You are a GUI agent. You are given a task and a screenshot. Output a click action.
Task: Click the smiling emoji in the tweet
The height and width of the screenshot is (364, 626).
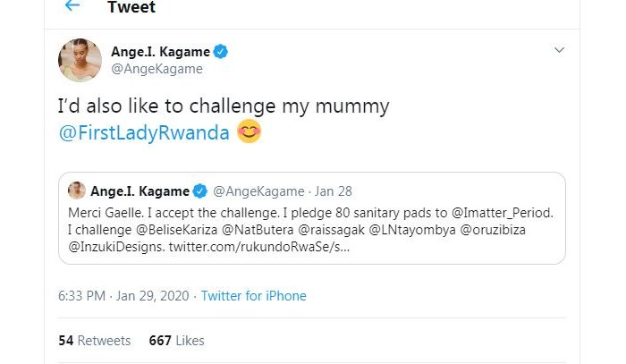point(249,134)
